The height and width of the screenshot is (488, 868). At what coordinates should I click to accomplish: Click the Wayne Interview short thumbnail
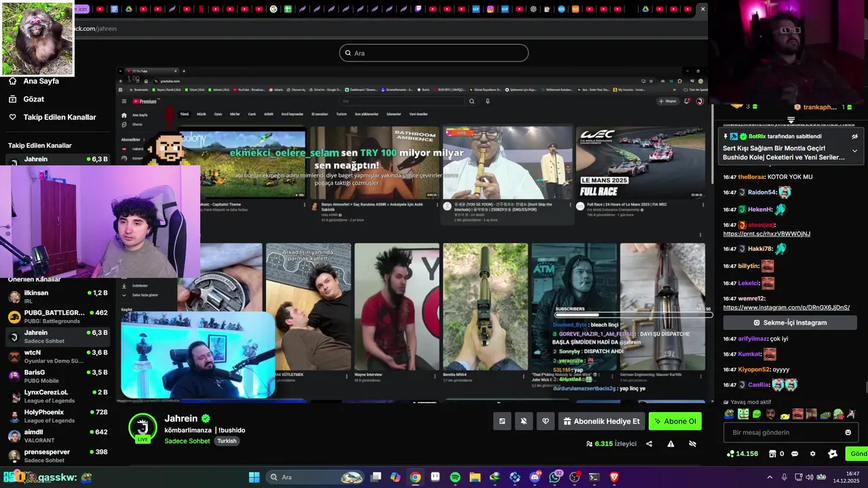point(397,307)
